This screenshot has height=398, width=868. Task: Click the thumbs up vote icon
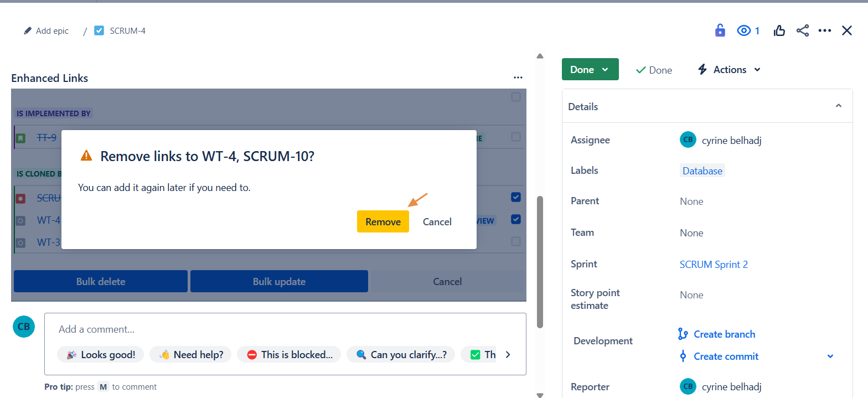pyautogui.click(x=779, y=31)
